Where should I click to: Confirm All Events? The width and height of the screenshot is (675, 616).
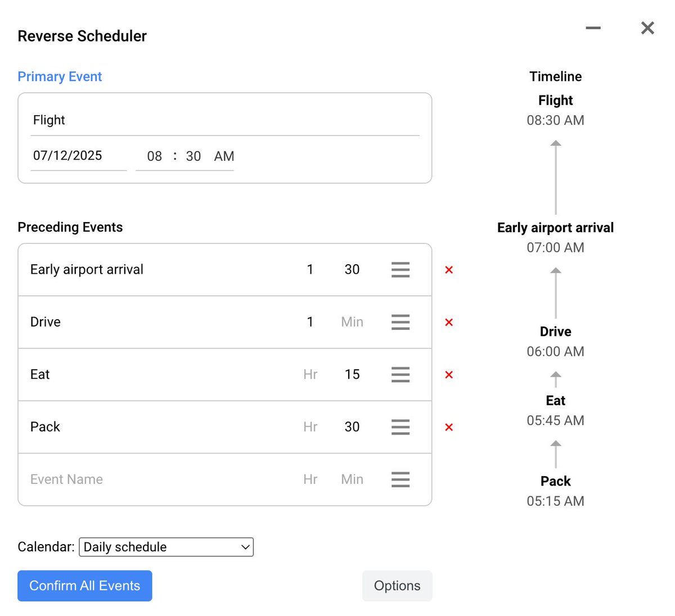85,586
